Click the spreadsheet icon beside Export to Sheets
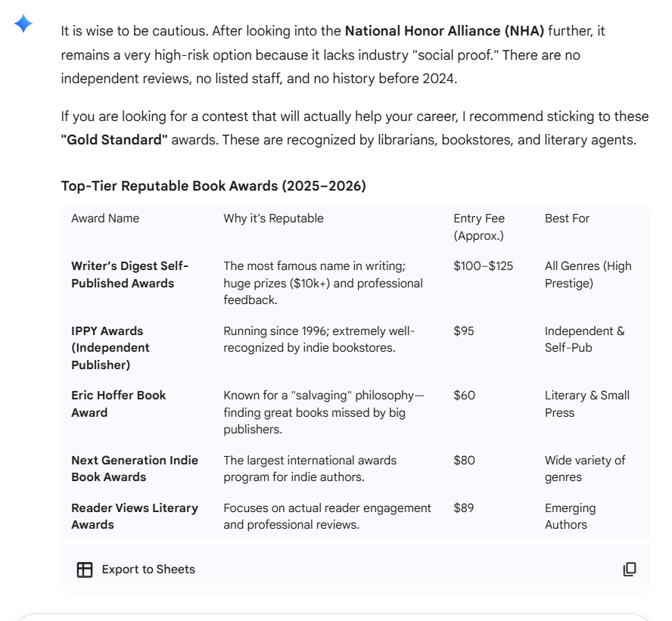This screenshot has width=672, height=621. (x=85, y=570)
